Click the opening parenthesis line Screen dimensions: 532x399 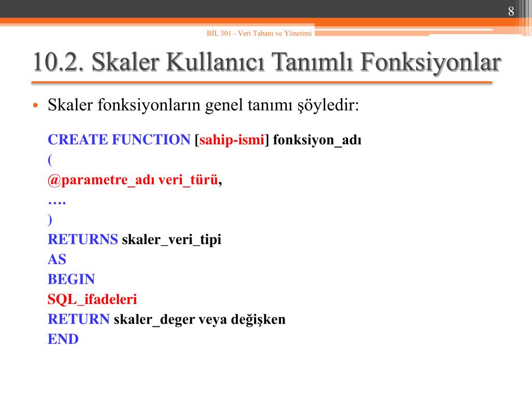click(x=50, y=159)
